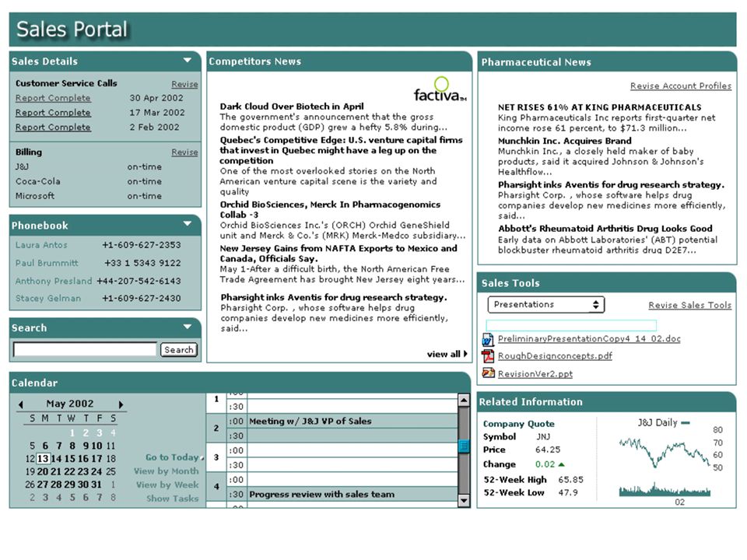This screenshot has height=560, width=747.
Task: Open the PowerPoint icon beside RevisionVer2
Action: [x=488, y=373]
